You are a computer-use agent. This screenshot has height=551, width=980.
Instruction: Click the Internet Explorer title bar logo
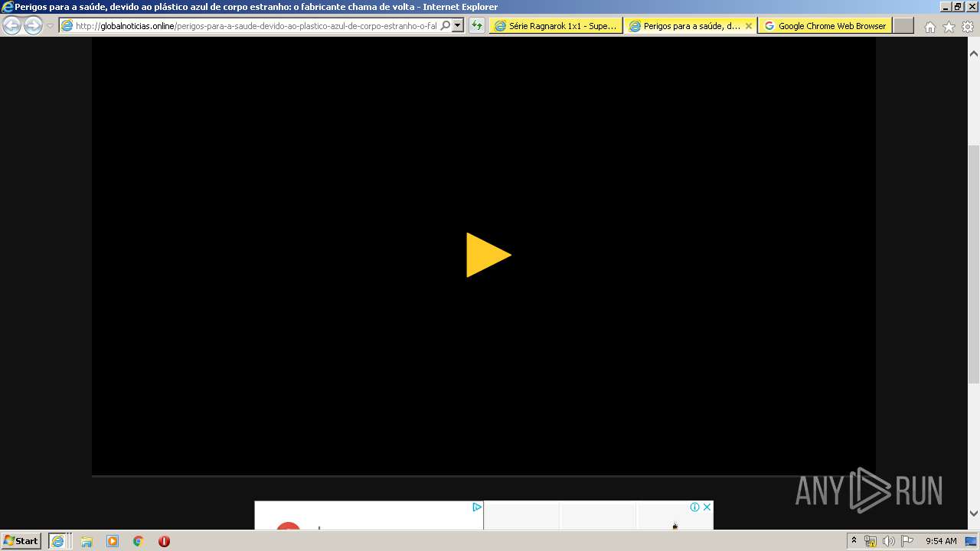coord(8,7)
